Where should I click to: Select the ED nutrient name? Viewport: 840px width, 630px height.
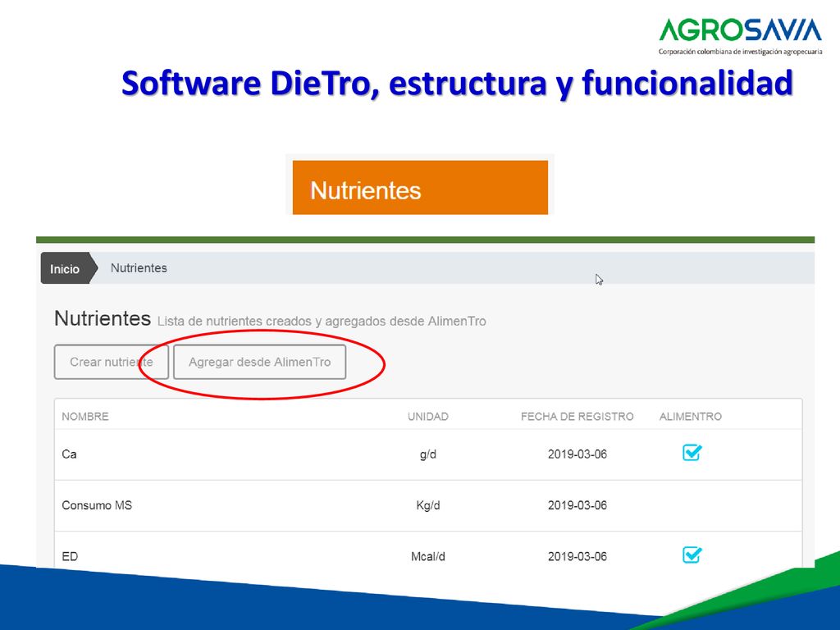(70, 557)
